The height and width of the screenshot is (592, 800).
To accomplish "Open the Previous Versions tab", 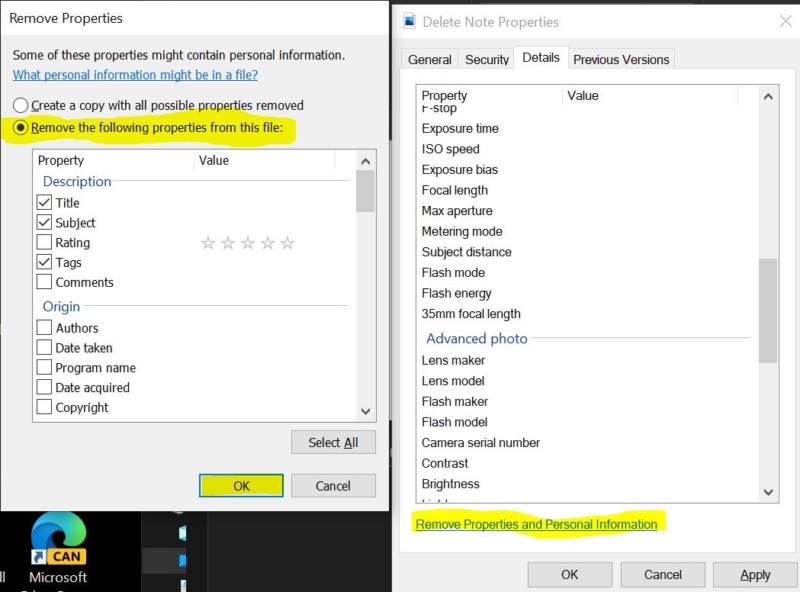I will pyautogui.click(x=620, y=60).
